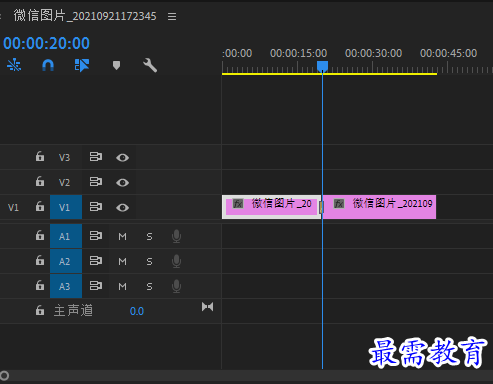
Task: Target the V2 track label
Action: 64,182
